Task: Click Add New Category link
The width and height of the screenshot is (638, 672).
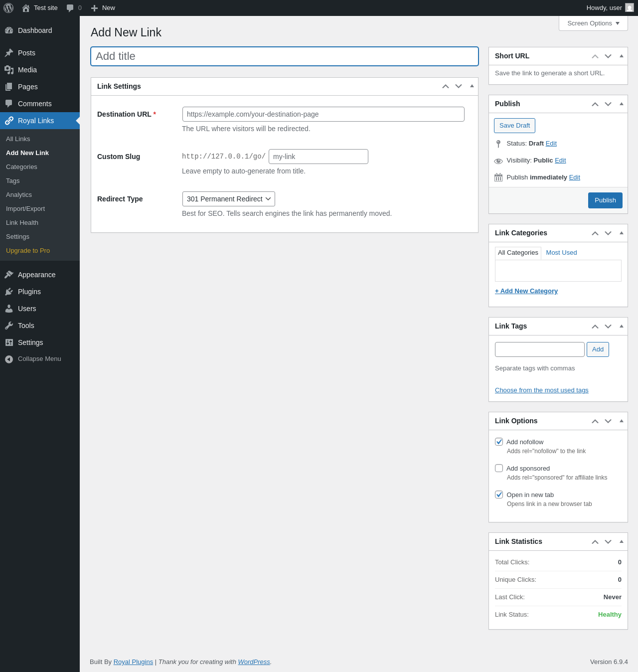Action: (x=526, y=291)
